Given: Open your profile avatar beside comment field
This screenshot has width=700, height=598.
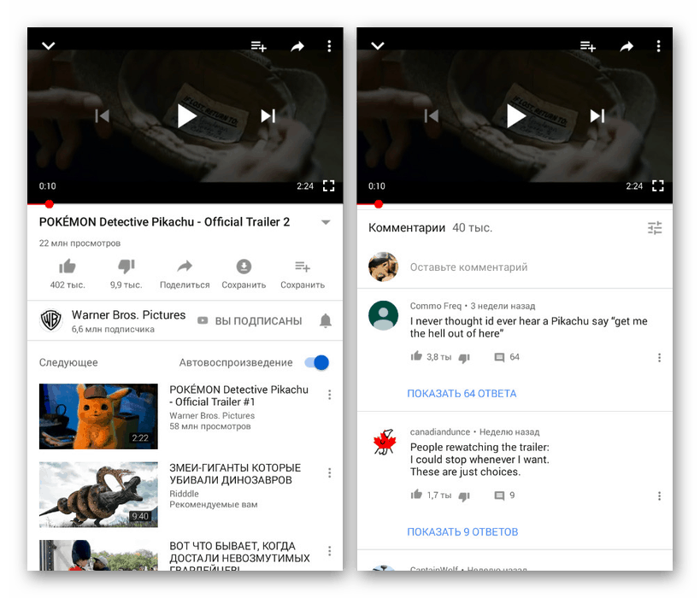Looking at the screenshot, I should [383, 267].
